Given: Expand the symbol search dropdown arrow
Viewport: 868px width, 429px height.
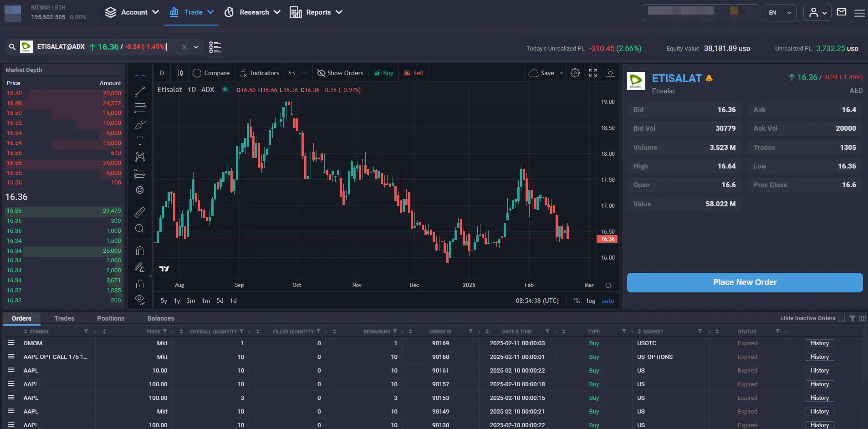Looking at the screenshot, I should pyautogui.click(x=196, y=47).
